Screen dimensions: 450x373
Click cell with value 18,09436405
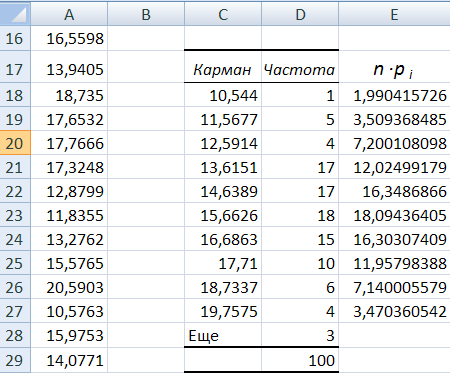pos(394,215)
